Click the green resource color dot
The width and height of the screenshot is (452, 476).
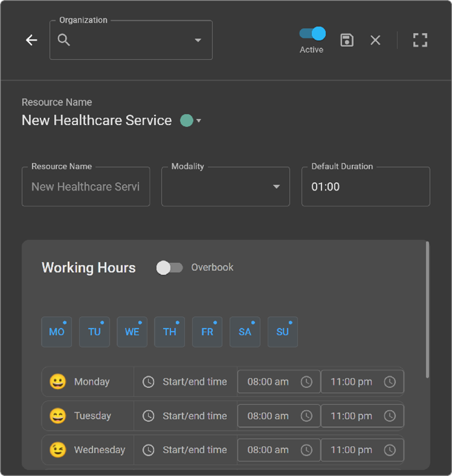(x=186, y=121)
